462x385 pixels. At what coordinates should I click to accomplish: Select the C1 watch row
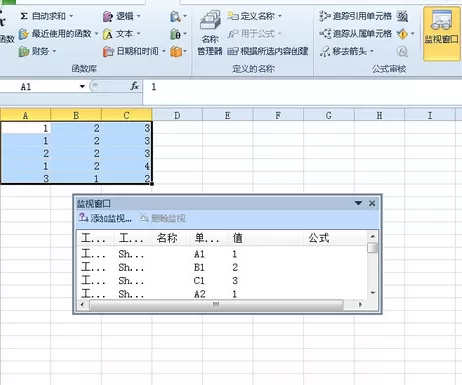tap(222, 281)
